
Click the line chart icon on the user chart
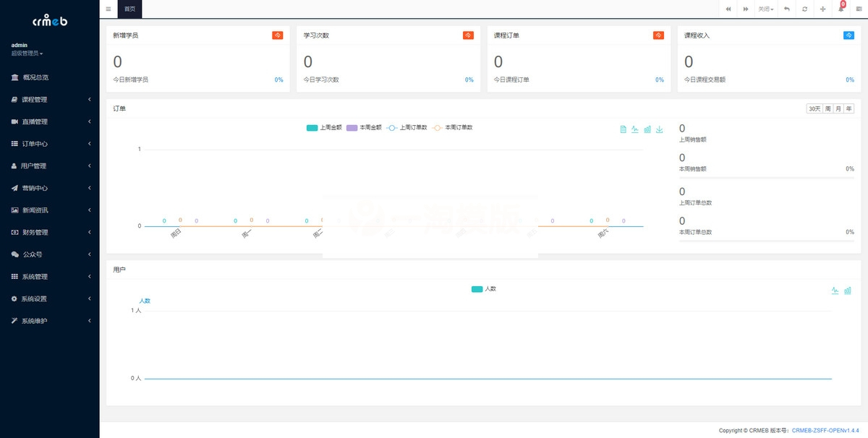point(834,290)
